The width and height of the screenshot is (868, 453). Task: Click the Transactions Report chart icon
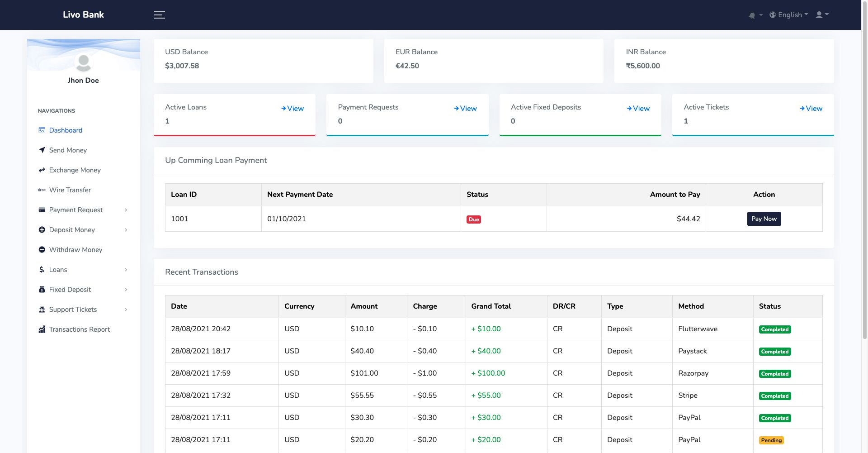[42, 329]
